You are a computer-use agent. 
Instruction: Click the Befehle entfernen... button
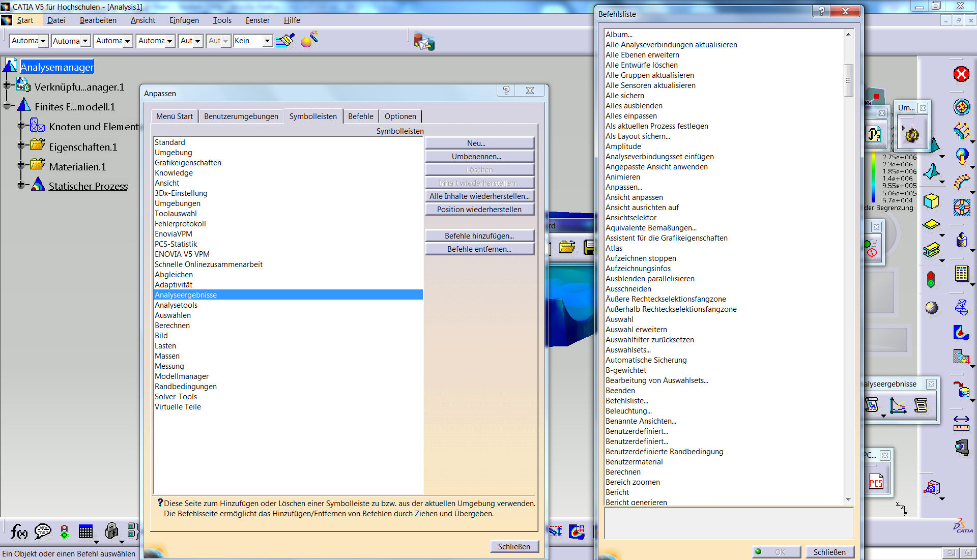pyautogui.click(x=479, y=249)
